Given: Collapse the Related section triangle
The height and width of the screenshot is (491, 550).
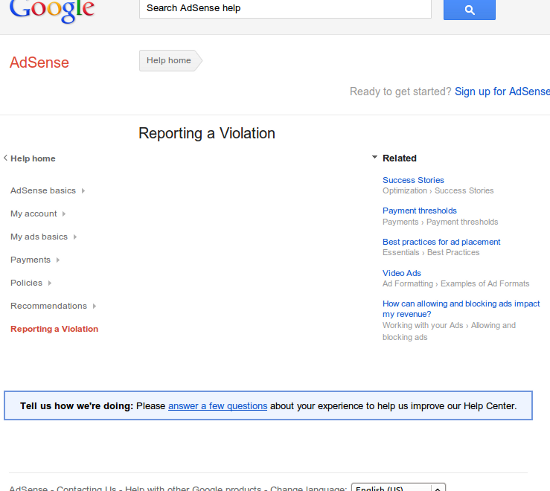Looking at the screenshot, I should coord(375,157).
